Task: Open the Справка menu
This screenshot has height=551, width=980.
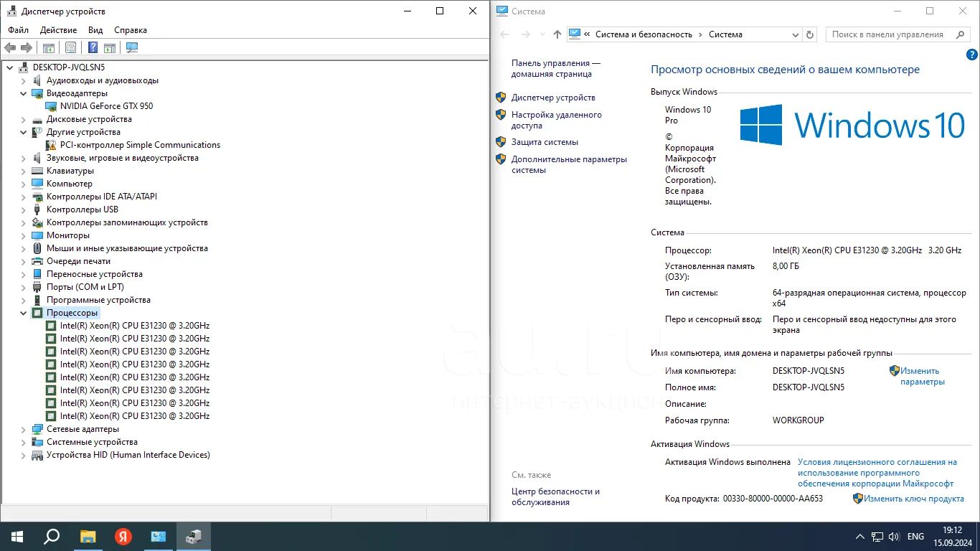Action: tap(130, 30)
